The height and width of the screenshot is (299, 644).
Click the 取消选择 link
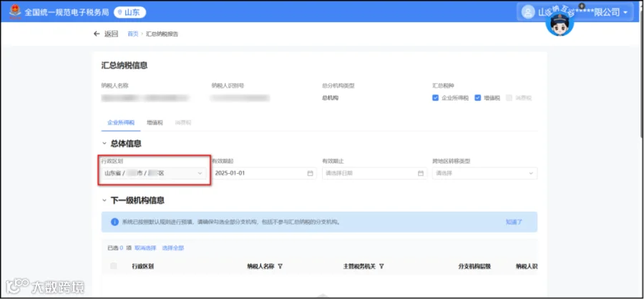(145, 248)
